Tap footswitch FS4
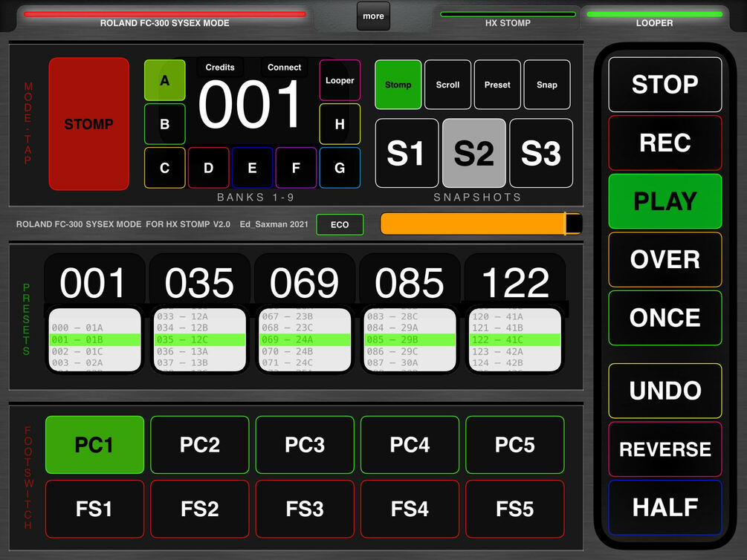This screenshot has width=747, height=560. (410, 509)
